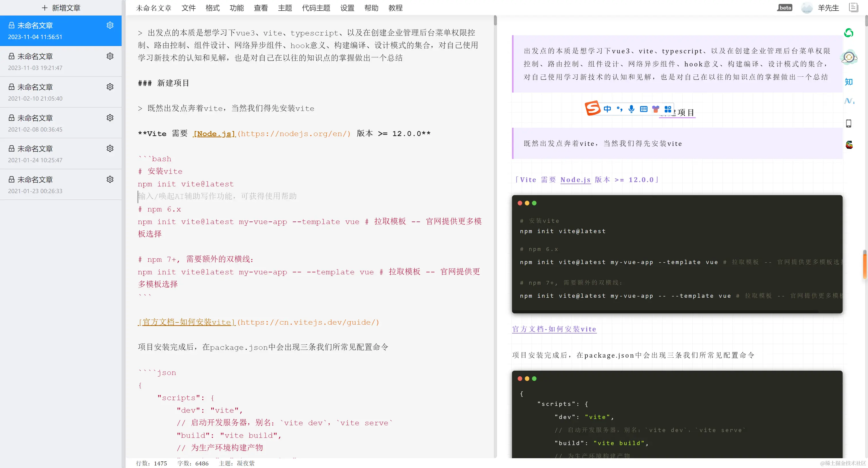Click the editor pane vertical scrollbar thumb
Screen dimensions: 868x468
click(495, 20)
